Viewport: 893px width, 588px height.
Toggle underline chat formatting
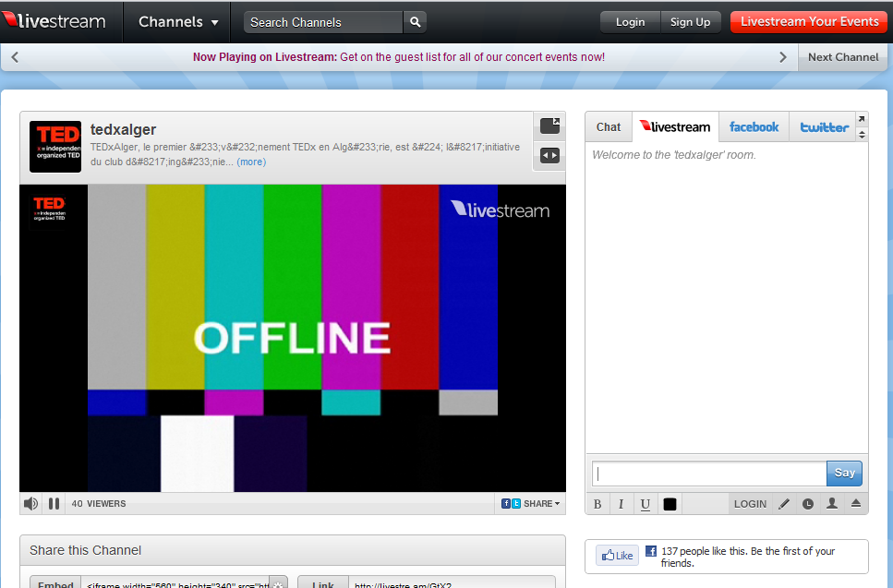pos(646,504)
